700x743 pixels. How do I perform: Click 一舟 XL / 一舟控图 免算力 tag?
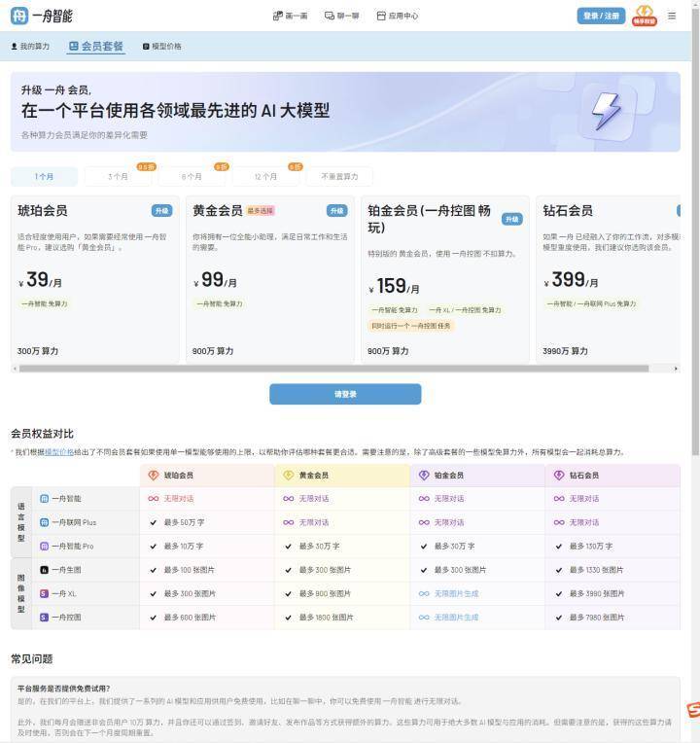pos(465,310)
